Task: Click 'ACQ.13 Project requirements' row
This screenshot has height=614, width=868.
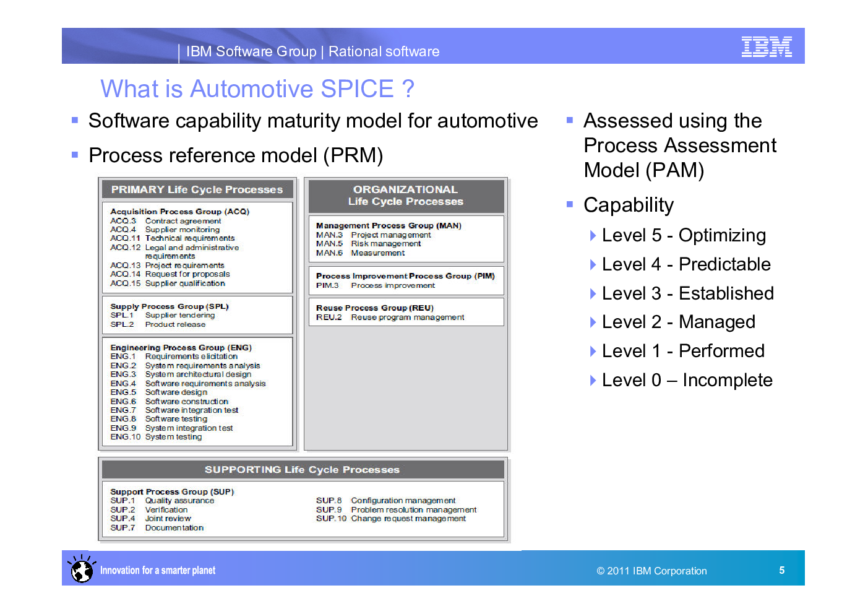Action: pos(167,266)
